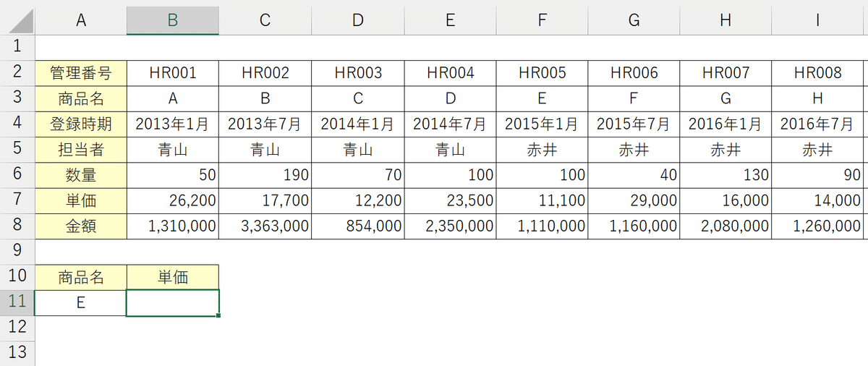The image size is (868, 366).
Task: Select row 5 header
Action: (x=17, y=149)
